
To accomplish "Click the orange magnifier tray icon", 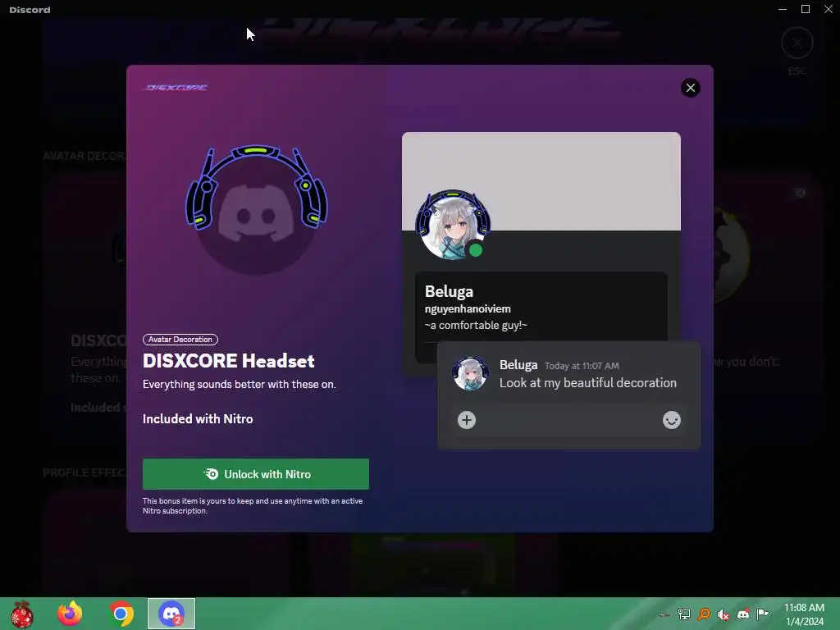I will click(x=704, y=614).
